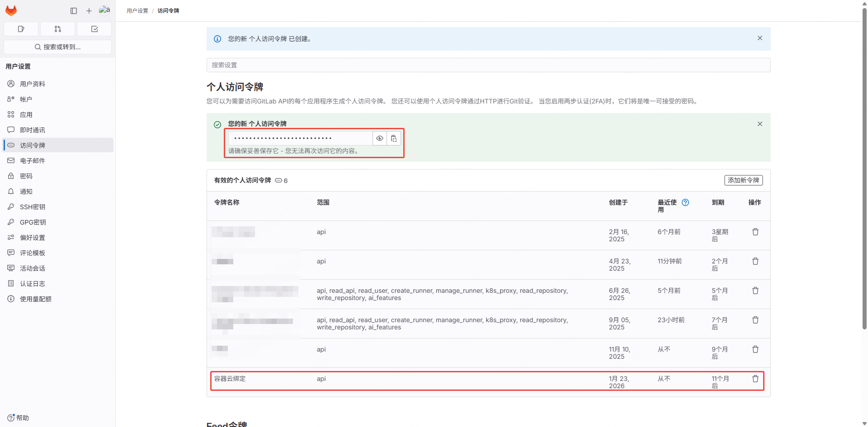The width and height of the screenshot is (868, 427).
Task: Open SSH密钥 settings page
Action: pyautogui.click(x=33, y=207)
